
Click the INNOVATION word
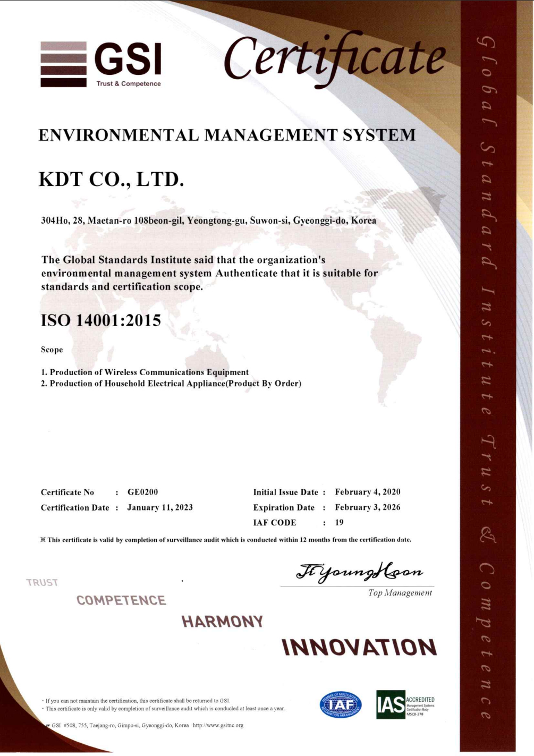point(359,647)
